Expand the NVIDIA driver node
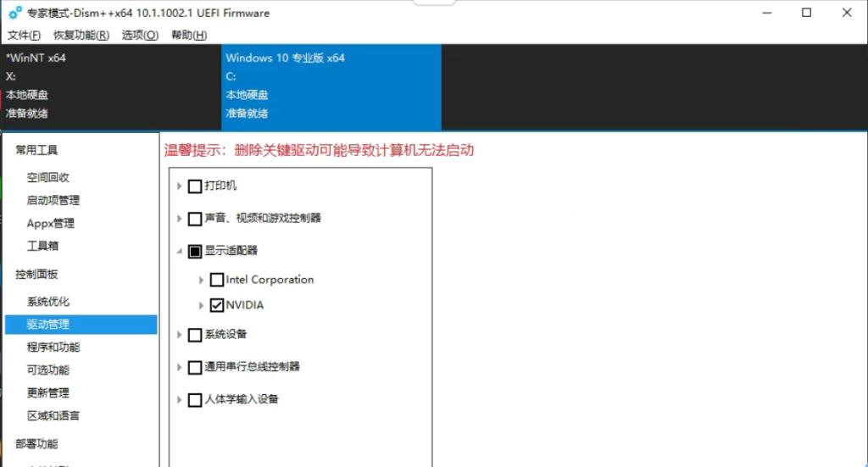The width and height of the screenshot is (868, 467). pos(202,305)
